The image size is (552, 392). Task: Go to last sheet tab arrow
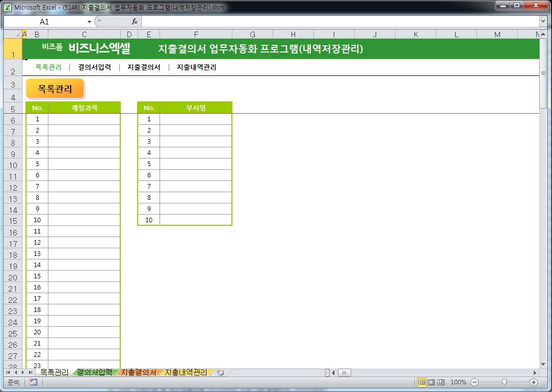[x=31, y=372]
